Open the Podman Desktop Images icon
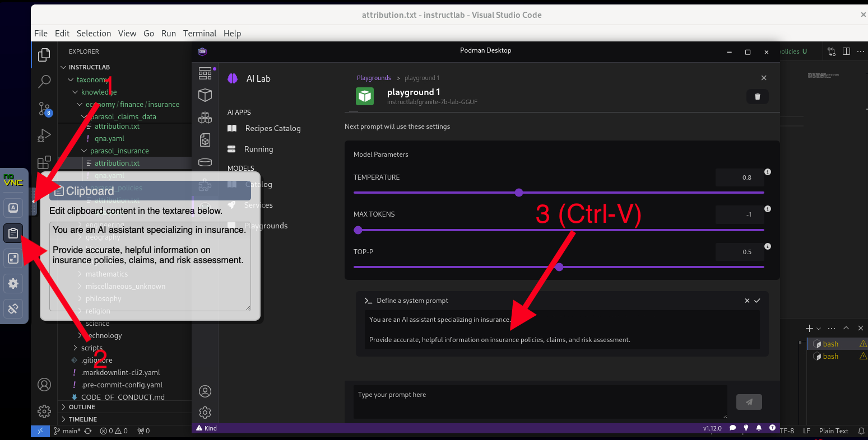 tap(205, 140)
